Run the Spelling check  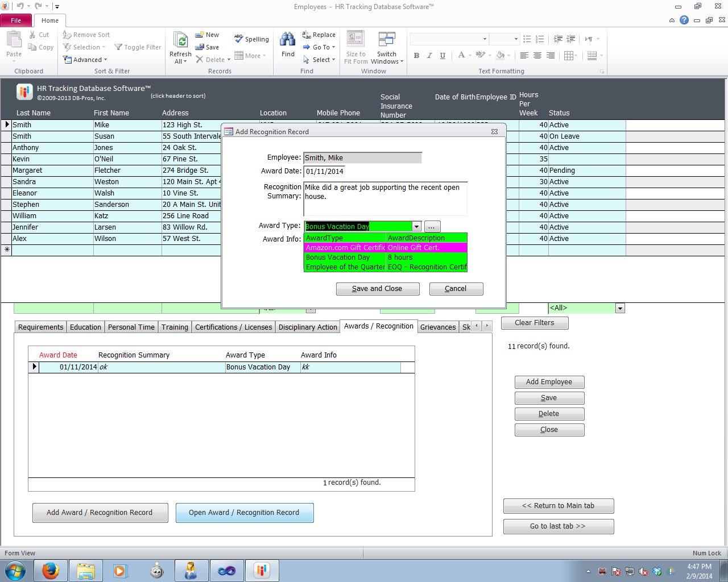tap(251, 39)
